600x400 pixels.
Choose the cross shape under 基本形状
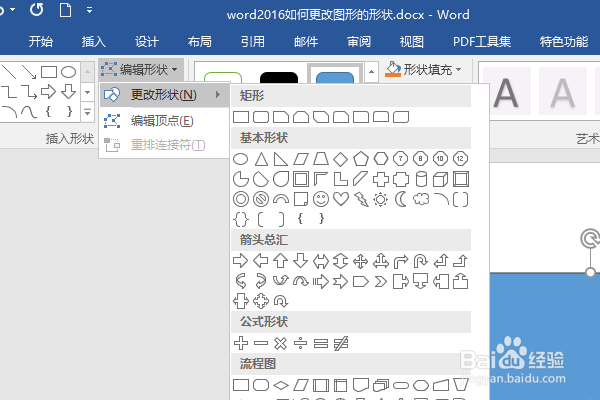point(381,179)
